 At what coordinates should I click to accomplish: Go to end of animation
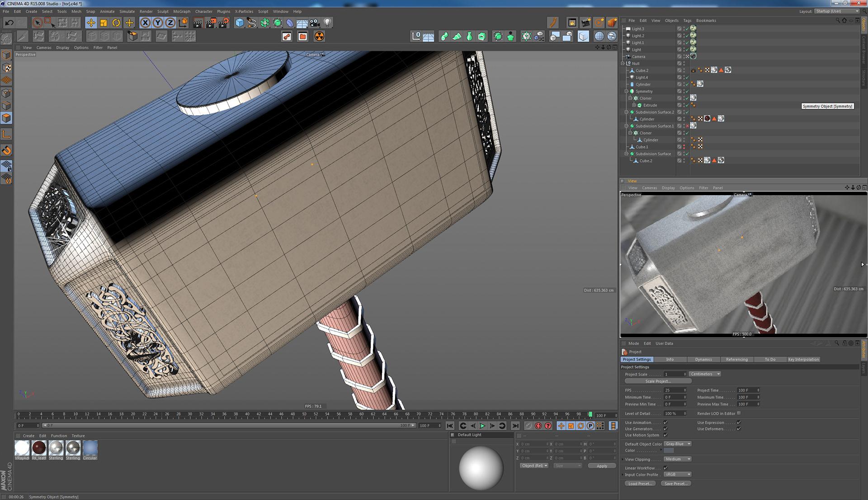point(515,426)
